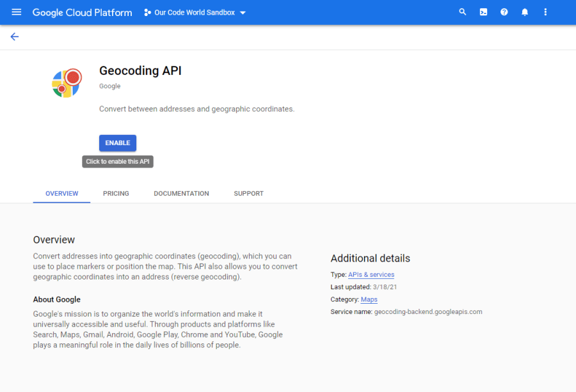Switch to the Pricing tab

116,193
